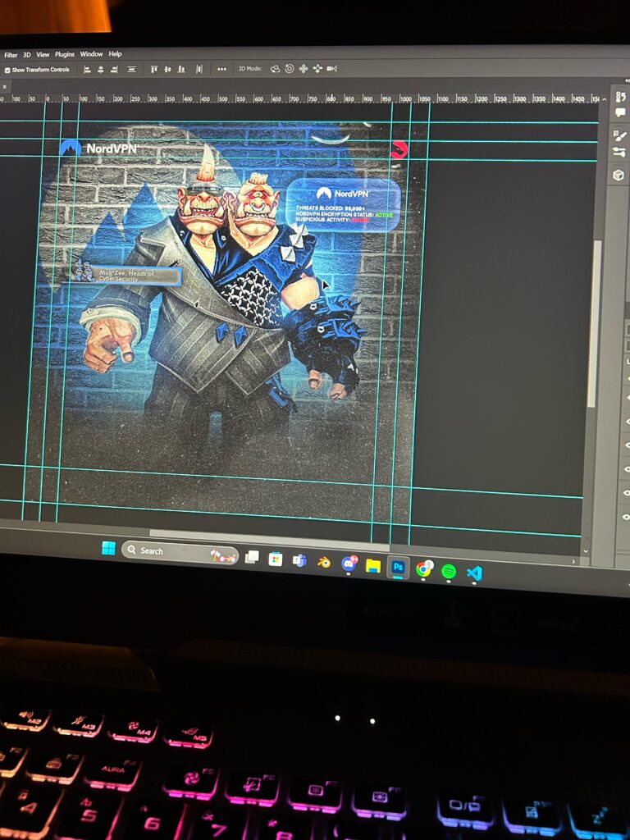Screen dimensions: 630x840
Task: Launch Blender from the taskbar
Action: pos(324,563)
